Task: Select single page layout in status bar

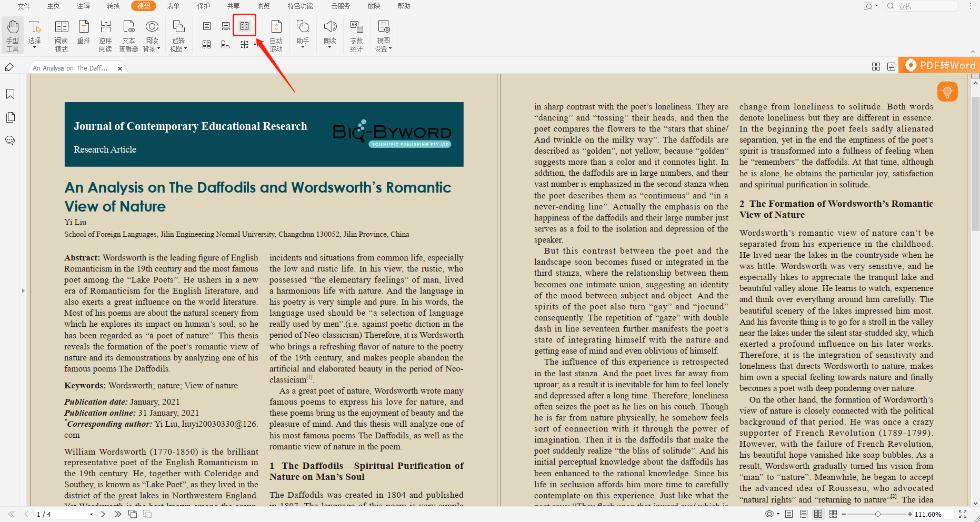Action: coord(789,514)
